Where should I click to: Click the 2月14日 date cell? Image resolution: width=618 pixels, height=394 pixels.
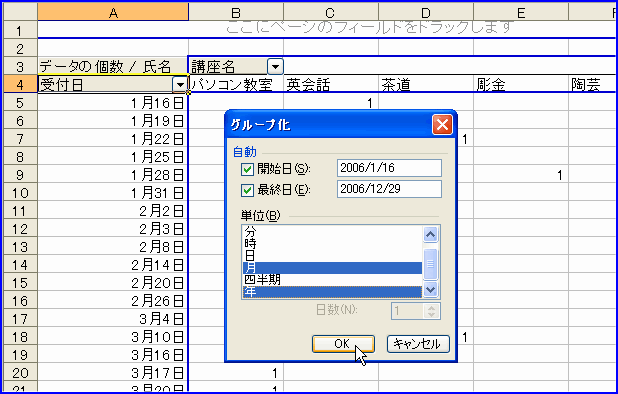[113, 265]
